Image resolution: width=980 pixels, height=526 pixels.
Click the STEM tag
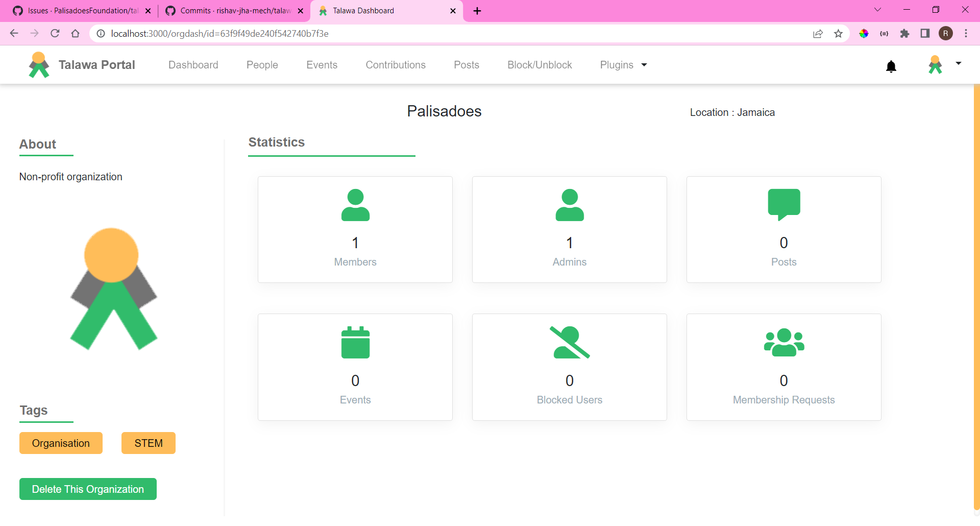point(149,443)
